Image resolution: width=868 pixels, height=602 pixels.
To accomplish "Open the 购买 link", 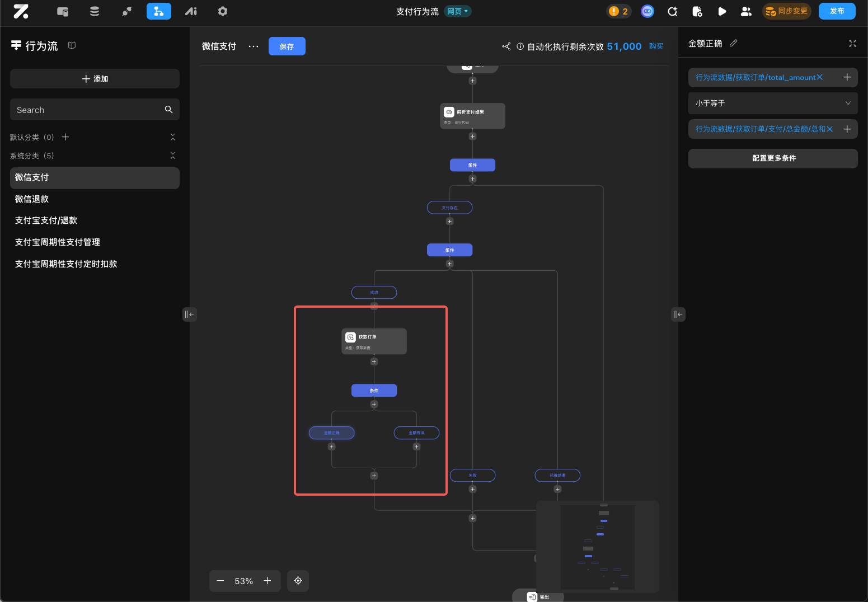I will [x=656, y=46].
